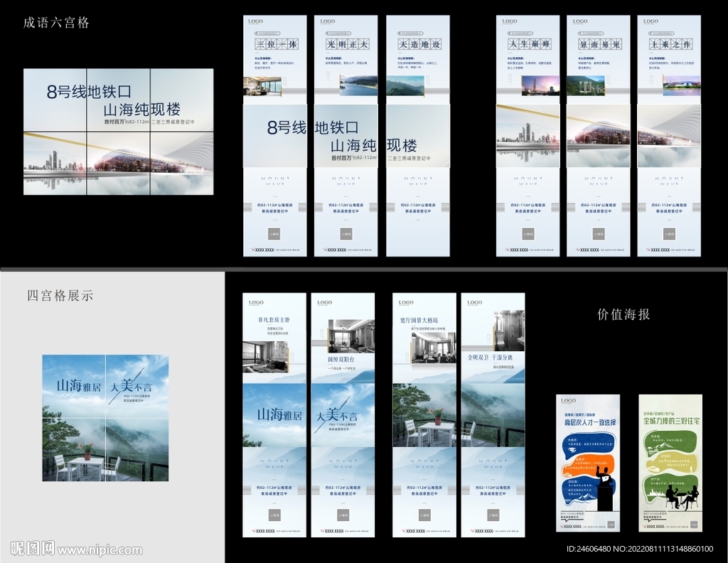
Task: Click the LOGO on the blue value poster
Action: click(x=568, y=401)
